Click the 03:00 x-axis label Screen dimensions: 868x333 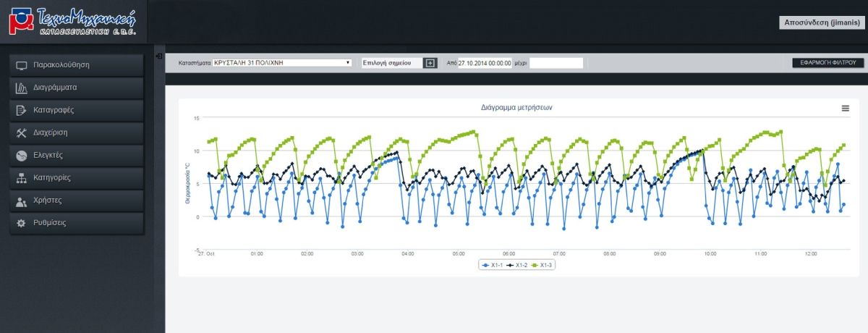(357, 254)
